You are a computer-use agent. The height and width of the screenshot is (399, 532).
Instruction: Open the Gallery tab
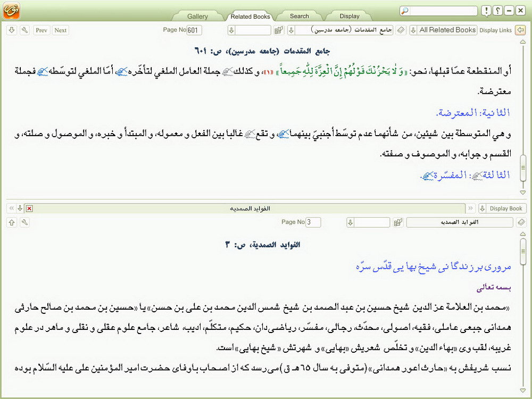click(x=197, y=16)
